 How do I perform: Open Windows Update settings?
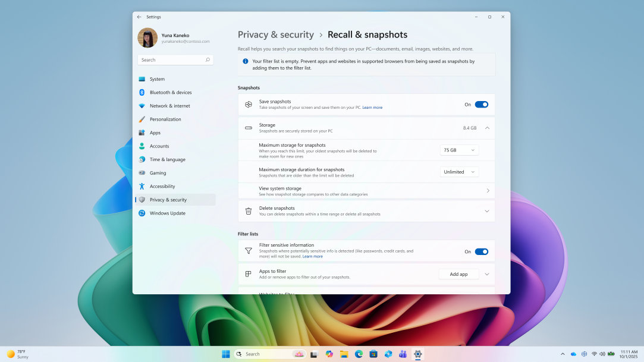(167, 213)
